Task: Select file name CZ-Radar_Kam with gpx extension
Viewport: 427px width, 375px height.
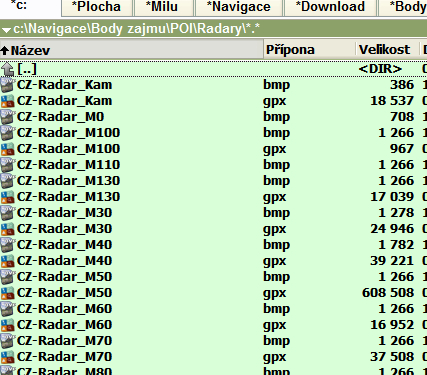Action: coord(64,101)
